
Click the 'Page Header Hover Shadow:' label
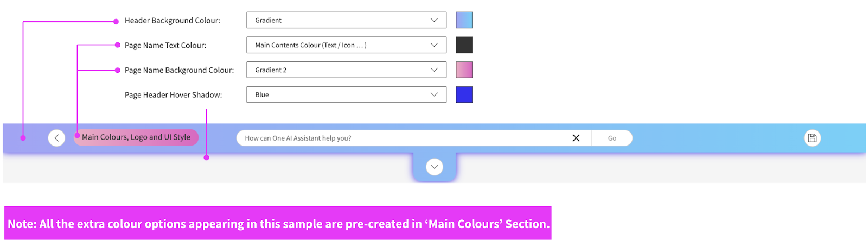173,95
